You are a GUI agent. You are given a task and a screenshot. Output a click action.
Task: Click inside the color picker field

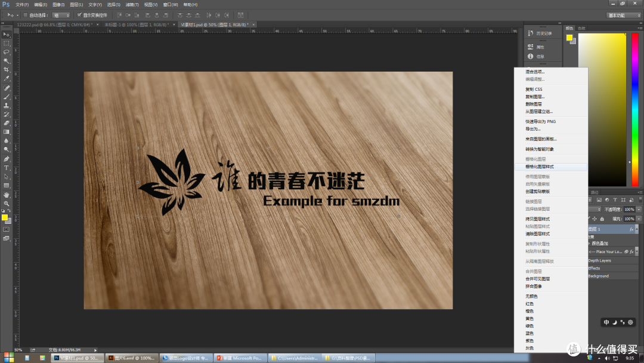click(x=602, y=110)
